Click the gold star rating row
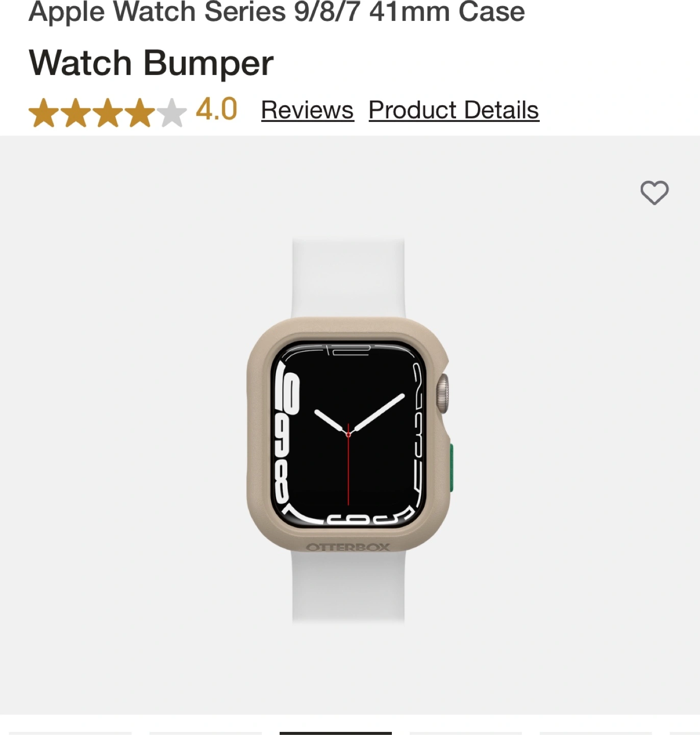The width and height of the screenshot is (700, 735). click(108, 112)
